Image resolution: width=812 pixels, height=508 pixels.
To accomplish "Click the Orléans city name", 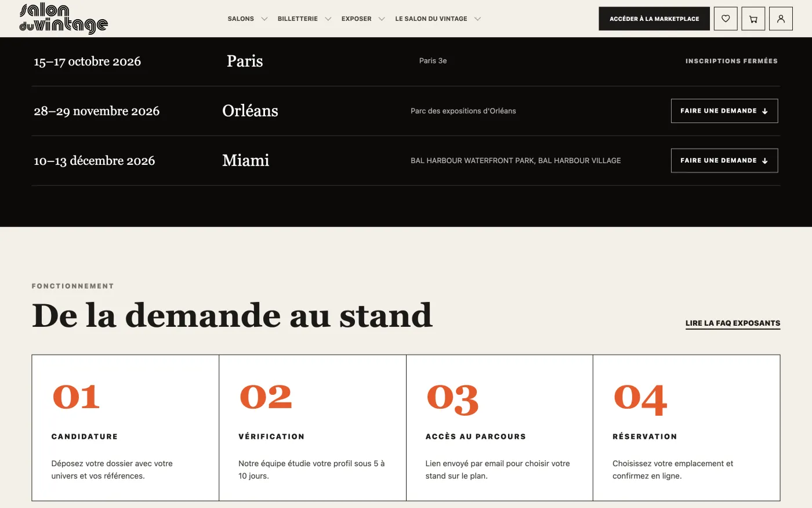I will pos(250,111).
